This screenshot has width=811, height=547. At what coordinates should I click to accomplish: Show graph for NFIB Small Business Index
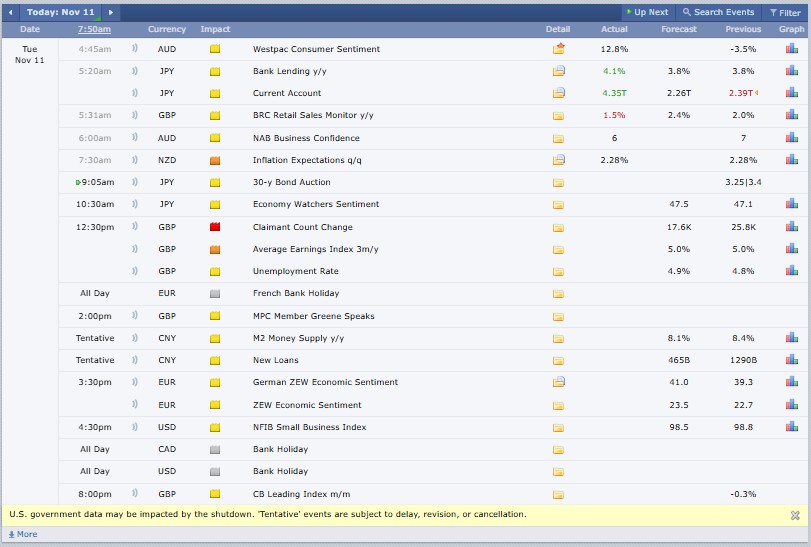(791, 427)
